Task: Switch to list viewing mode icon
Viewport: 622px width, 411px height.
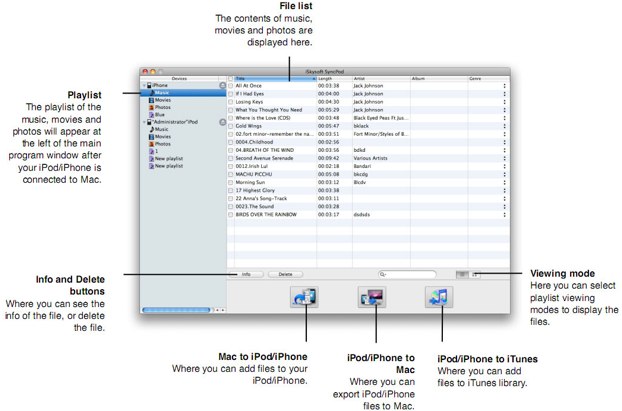Action: (462, 274)
